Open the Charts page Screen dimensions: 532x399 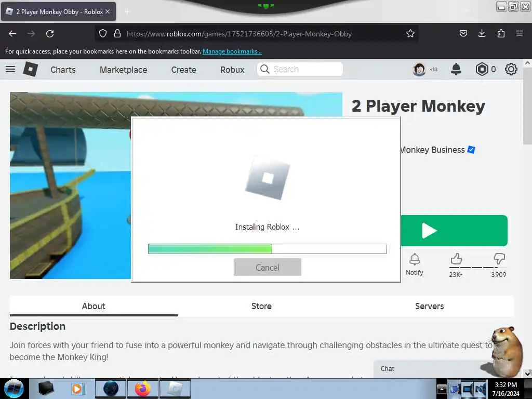[63, 70]
